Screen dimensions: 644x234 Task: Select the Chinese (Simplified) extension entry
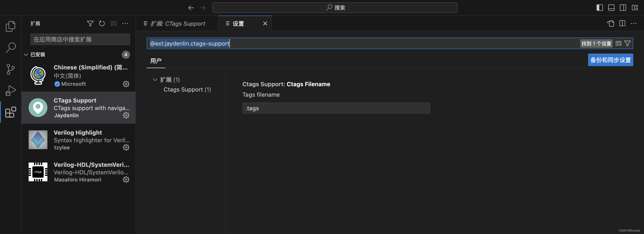click(78, 75)
